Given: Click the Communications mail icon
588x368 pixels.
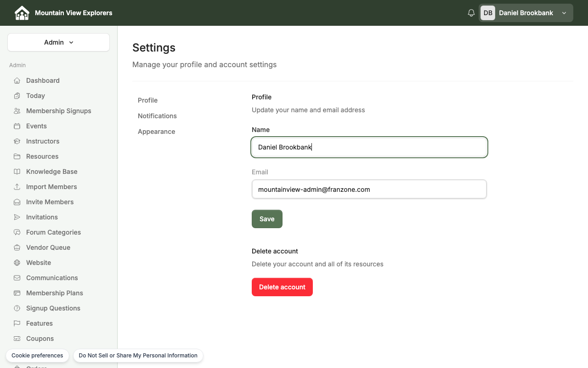Looking at the screenshot, I should pyautogui.click(x=17, y=278).
